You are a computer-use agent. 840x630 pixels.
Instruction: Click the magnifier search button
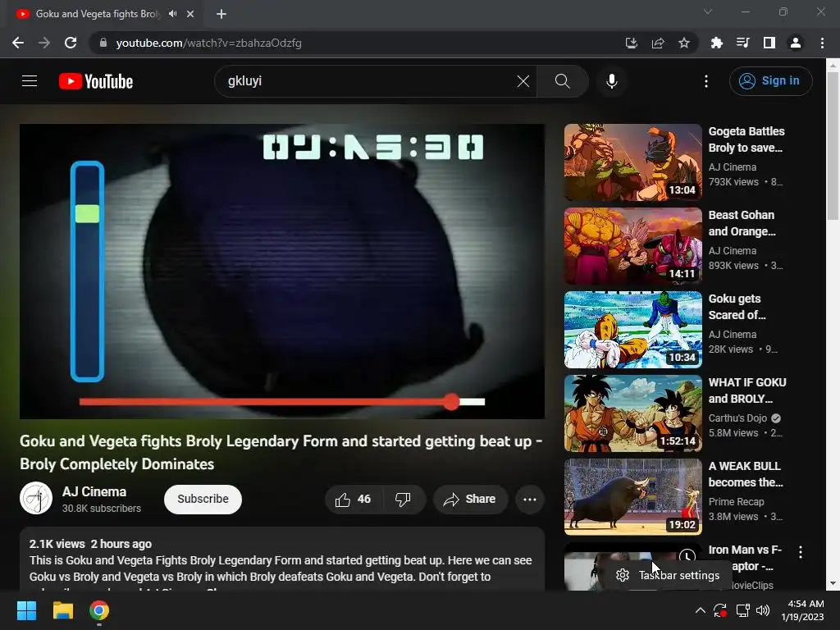pyautogui.click(x=563, y=81)
